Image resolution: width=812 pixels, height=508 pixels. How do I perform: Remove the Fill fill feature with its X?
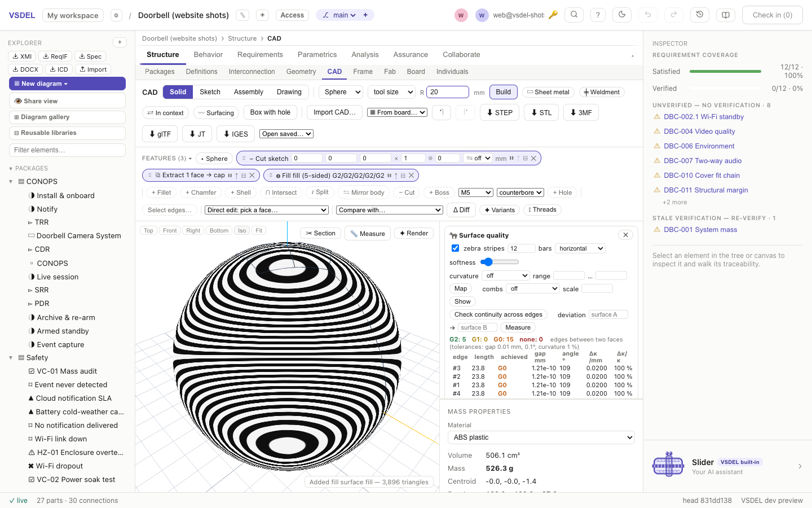412,176
